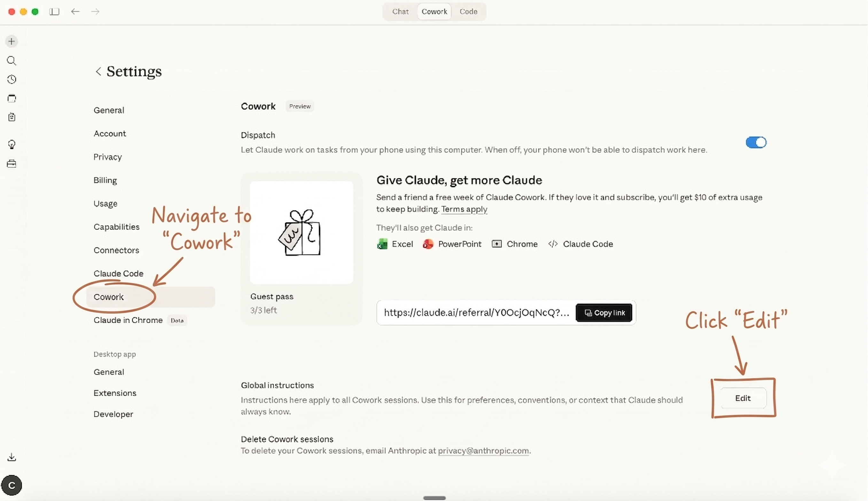Select Billing in the settings sidebar

(105, 180)
